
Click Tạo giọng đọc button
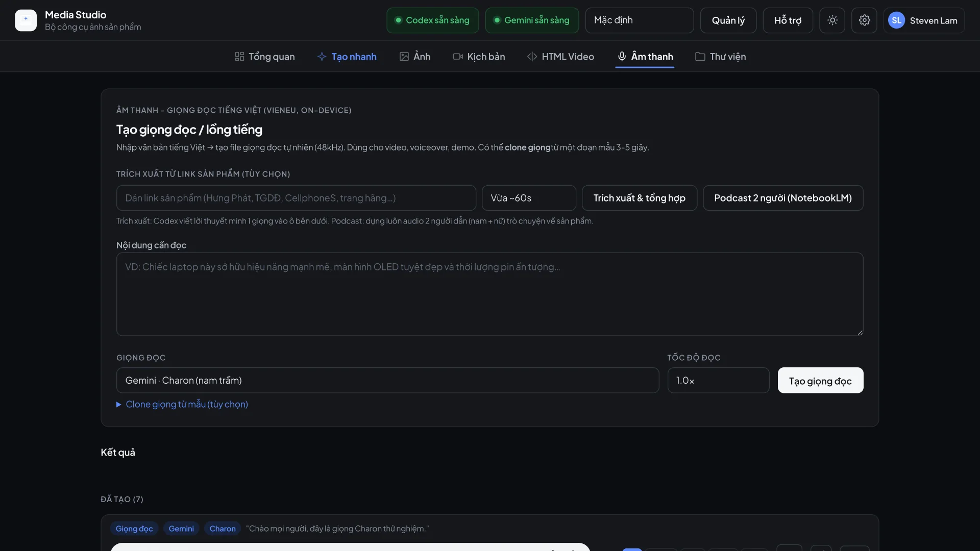coord(820,381)
